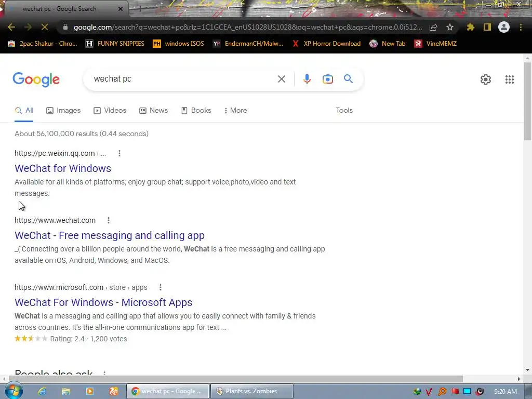Click the scroll down arrow of the page
The height and width of the screenshot is (399, 532).
527,370
